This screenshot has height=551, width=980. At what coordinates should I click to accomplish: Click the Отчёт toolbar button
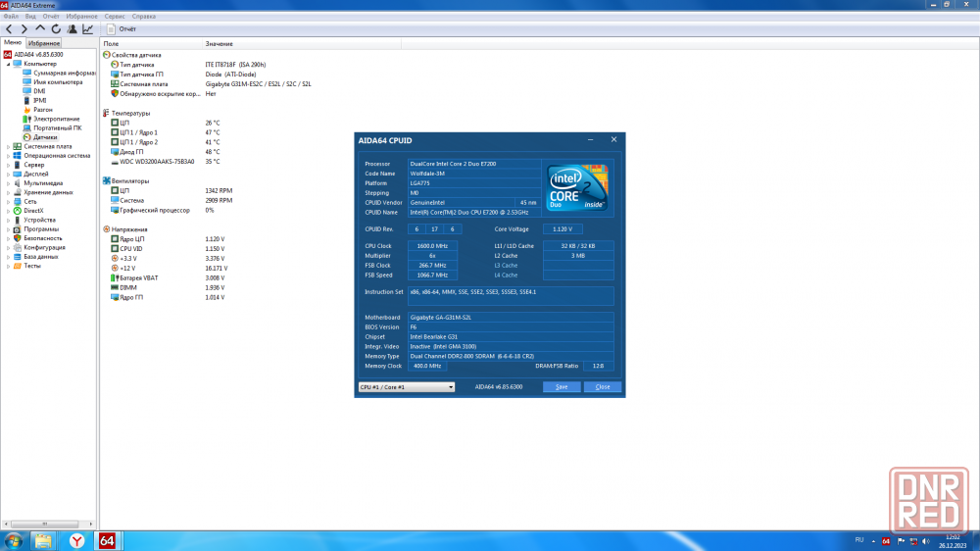click(122, 28)
